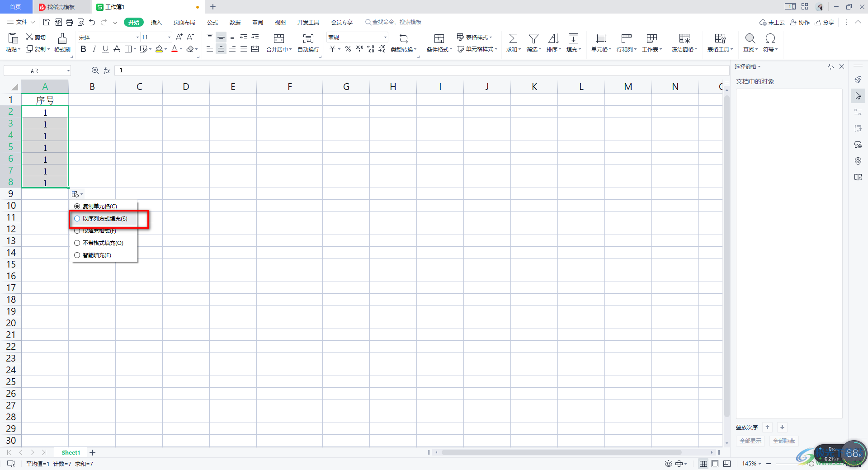The height and width of the screenshot is (470, 868).
Task: Switch to page layout view
Action: [x=715, y=464]
